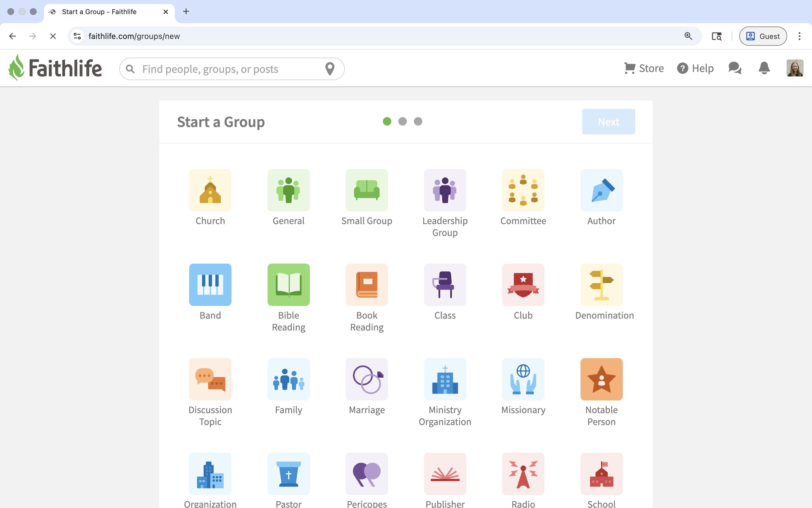The height and width of the screenshot is (508, 812).
Task: Select the Ministry Organization icon
Action: tap(445, 379)
